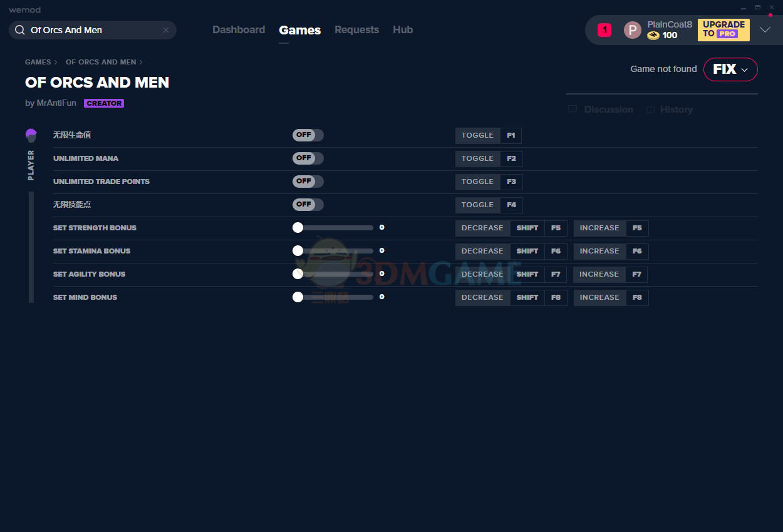Open the Requests tab
The height and width of the screenshot is (532, 783).
(x=357, y=30)
